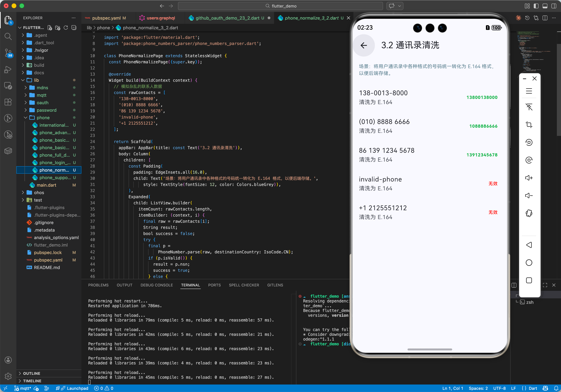Screen dimensions: 561x392
Task: Toggle the bottom panel layout button
Action: coord(545,6)
